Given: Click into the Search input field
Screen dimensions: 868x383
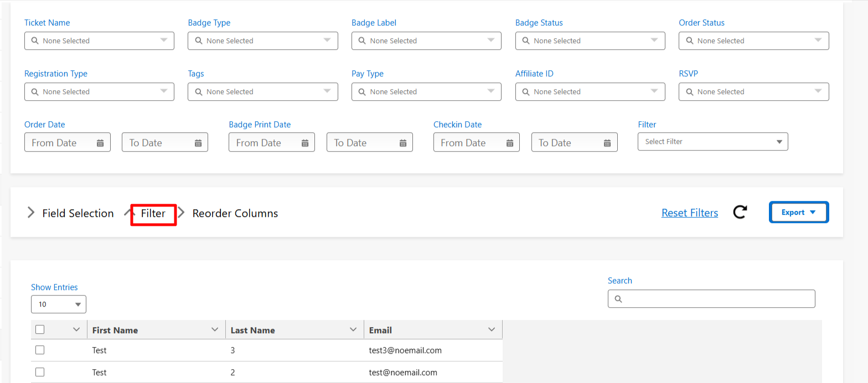Looking at the screenshot, I should click(x=717, y=299).
